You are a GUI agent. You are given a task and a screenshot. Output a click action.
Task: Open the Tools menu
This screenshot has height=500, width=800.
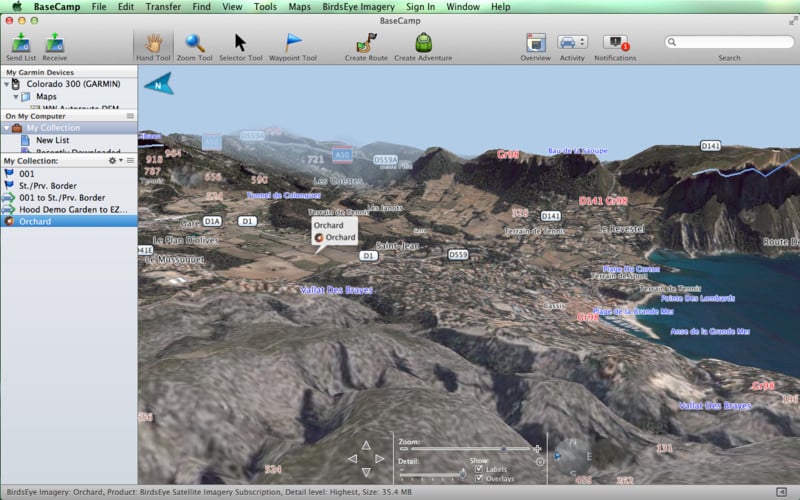coord(265,7)
